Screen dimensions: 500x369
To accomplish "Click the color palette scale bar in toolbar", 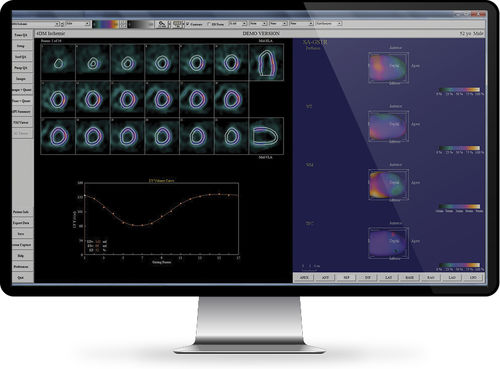I will 105,24.
